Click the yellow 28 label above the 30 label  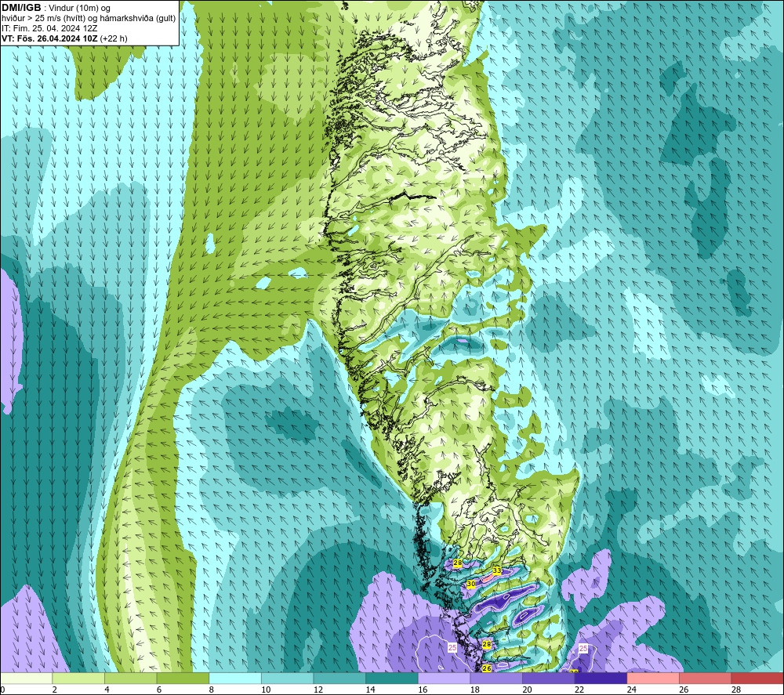(x=458, y=563)
